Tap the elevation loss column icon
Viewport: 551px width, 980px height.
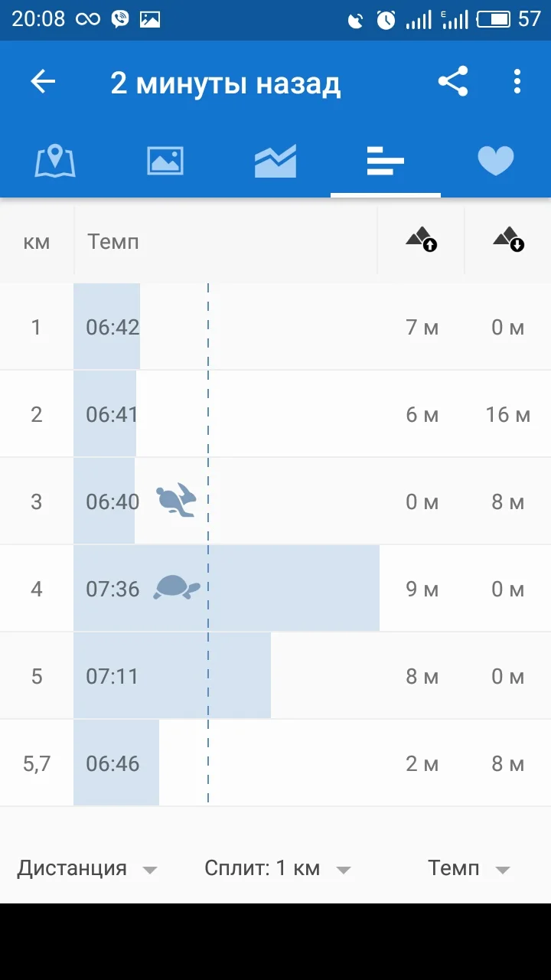509,240
